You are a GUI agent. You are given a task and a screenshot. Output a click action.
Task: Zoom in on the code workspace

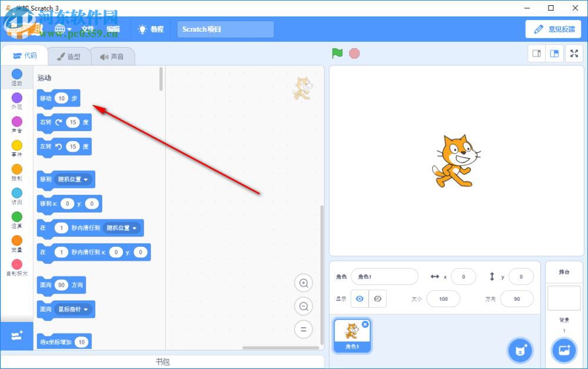coord(303,283)
